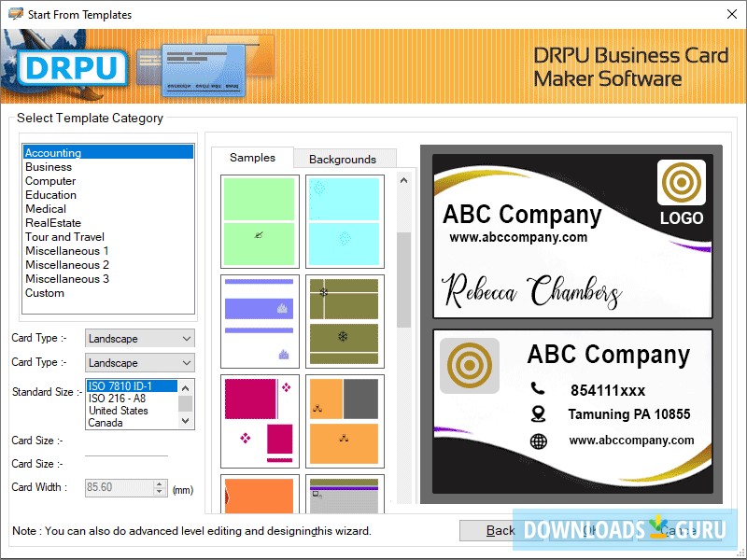Select ISO 7810 ID-1 standard size
The width and height of the screenshot is (747, 560).
click(132, 385)
